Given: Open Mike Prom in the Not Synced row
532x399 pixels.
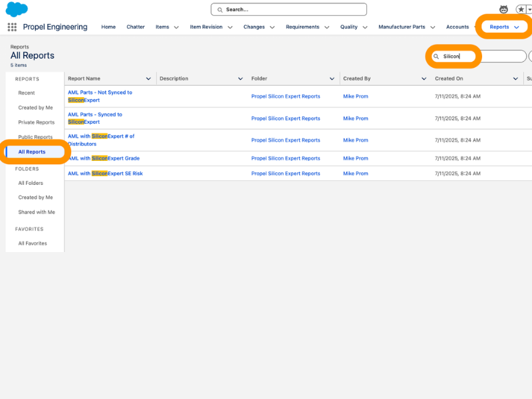Looking at the screenshot, I should click(356, 96).
